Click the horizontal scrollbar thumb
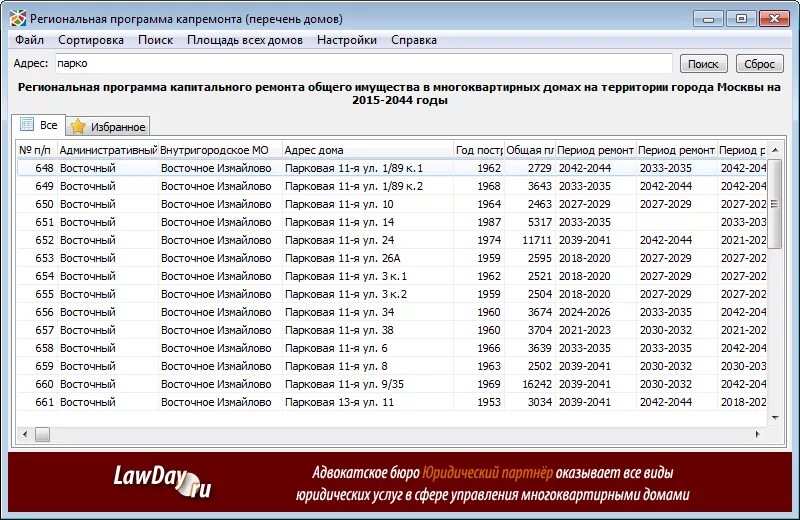Screen dimensions: 800x520 pos(42,434)
